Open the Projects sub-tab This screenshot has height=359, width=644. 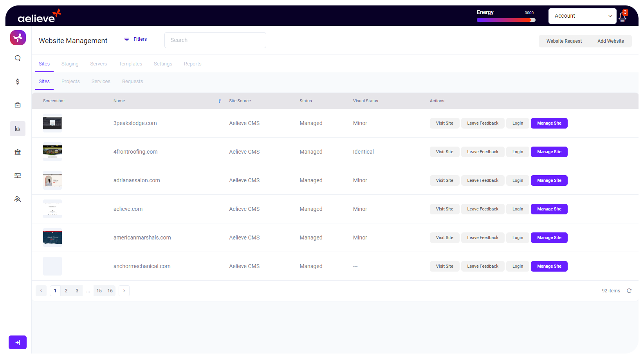[x=70, y=82]
